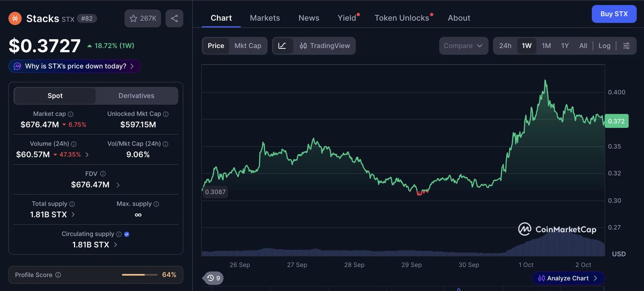Click the Buy STX button

(x=613, y=13)
